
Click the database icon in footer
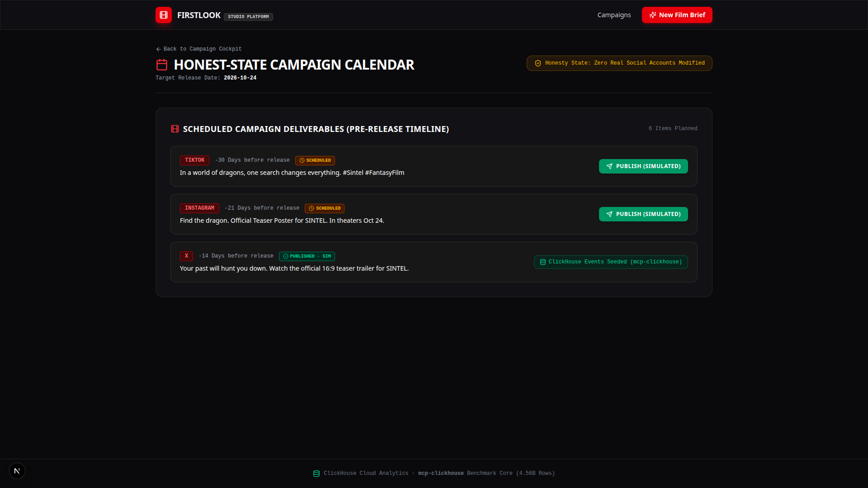tap(316, 474)
